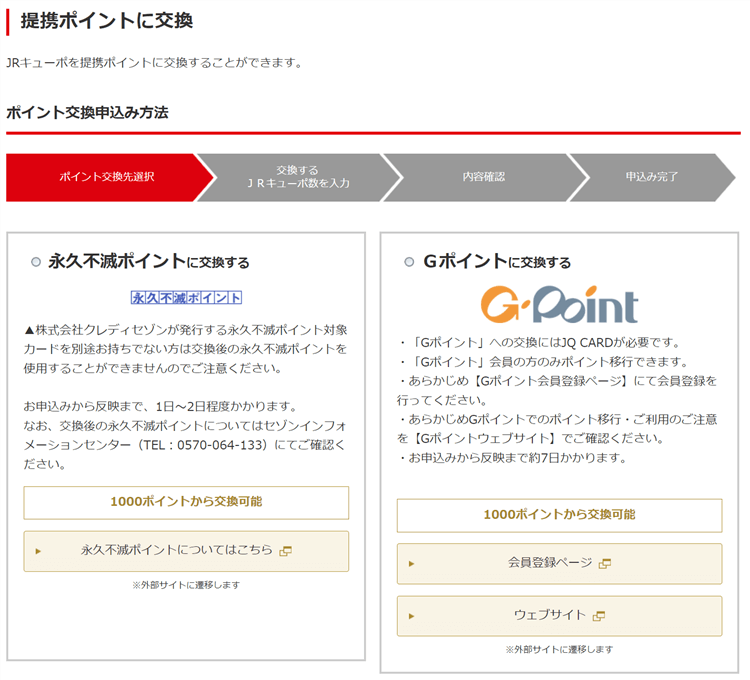Screen dimensions: 750x680
Task: Click 1000ポイントから交換可能 box under Gポイント
Action: [x=559, y=515]
